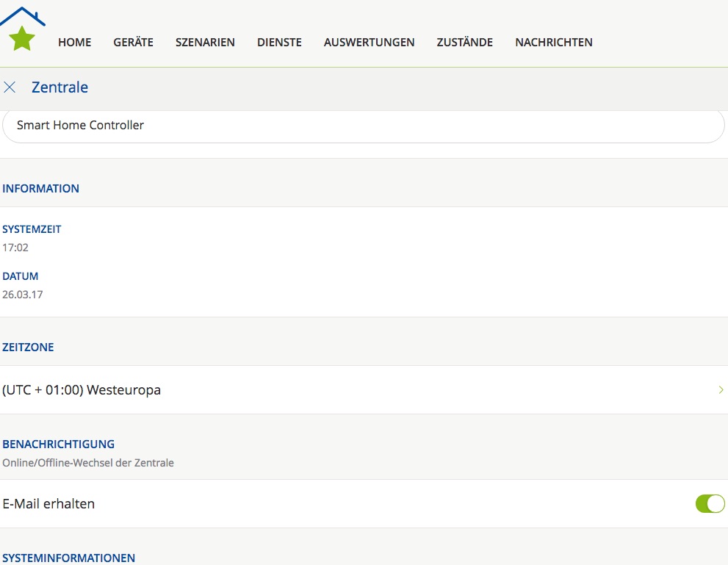Expand timezone options via the right chevron
The width and height of the screenshot is (728, 565).
click(721, 390)
